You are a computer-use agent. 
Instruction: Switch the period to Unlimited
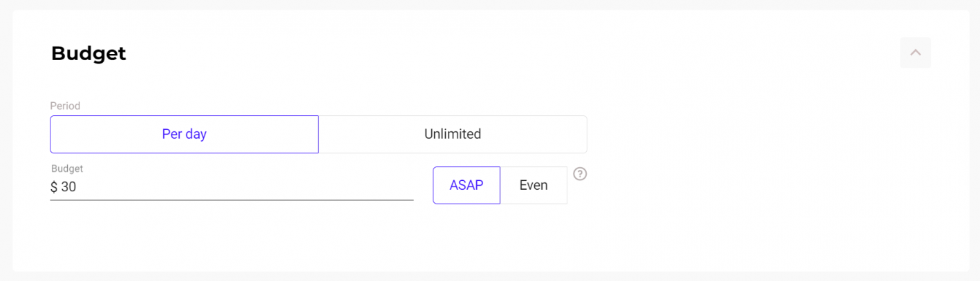[x=453, y=134]
